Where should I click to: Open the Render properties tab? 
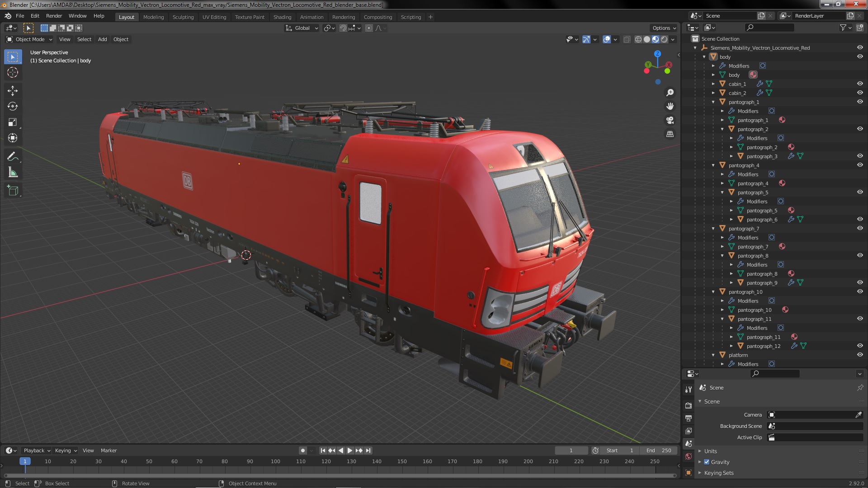[x=689, y=405]
